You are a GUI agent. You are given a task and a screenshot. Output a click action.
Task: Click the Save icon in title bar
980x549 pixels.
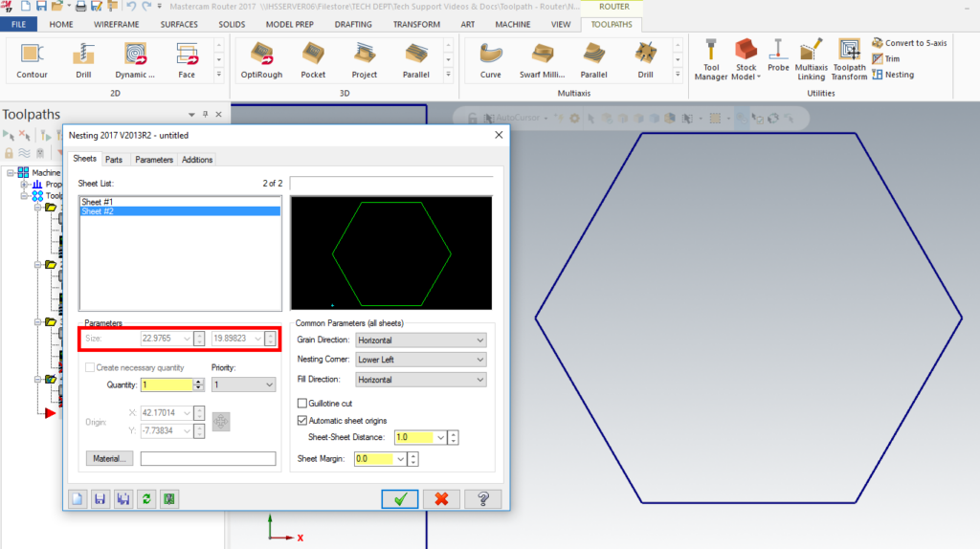41,7
